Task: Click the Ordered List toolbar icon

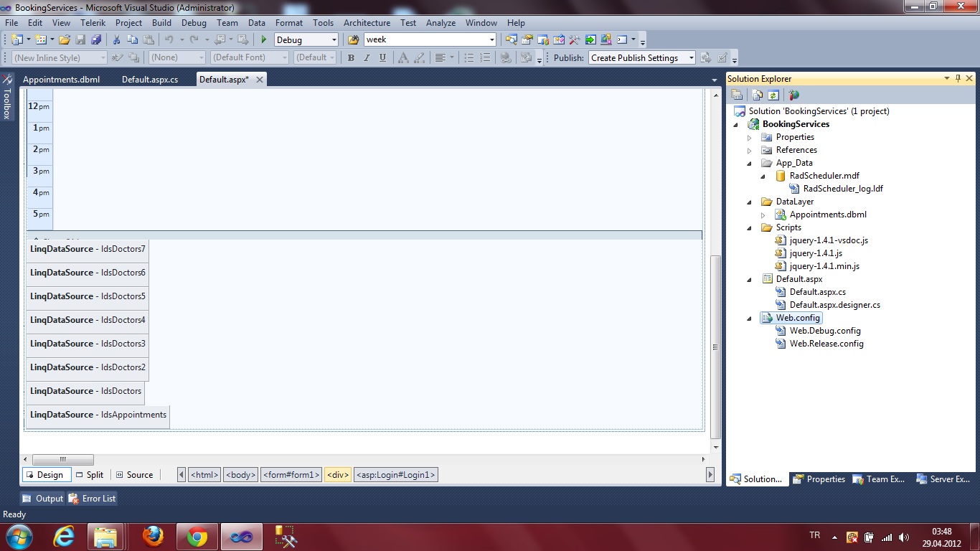Action: 486,58
